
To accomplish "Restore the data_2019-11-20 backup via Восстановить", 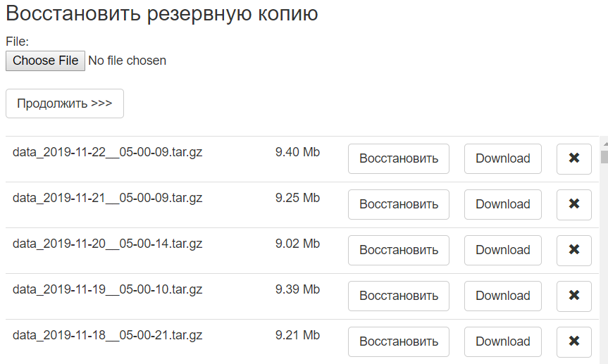I will click(x=399, y=250).
